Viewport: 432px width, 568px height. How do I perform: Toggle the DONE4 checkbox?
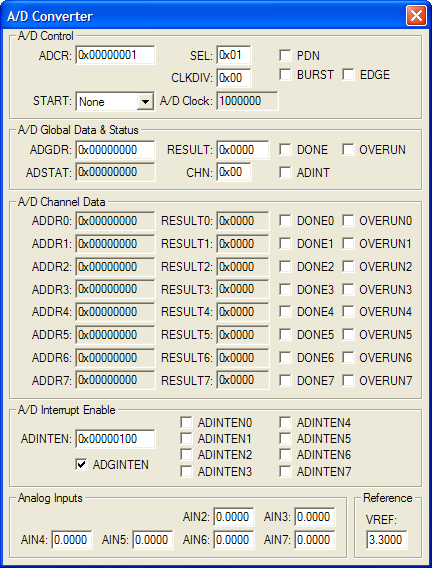point(285,311)
